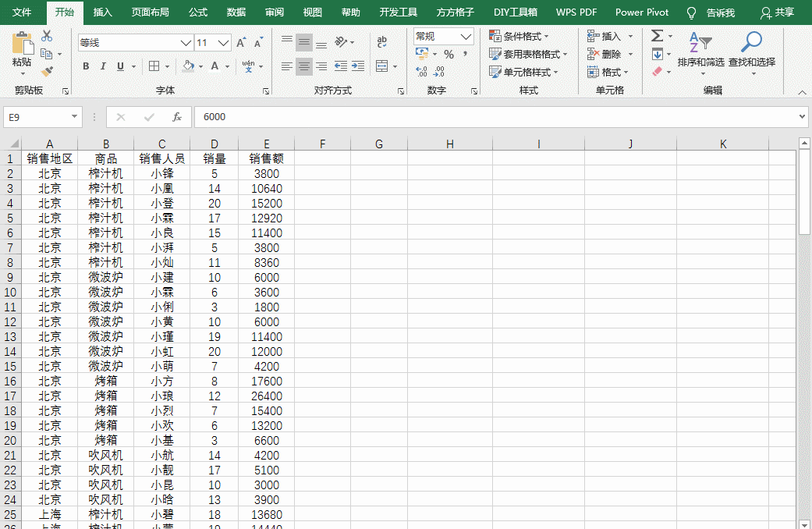This screenshot has width=812, height=529.
Task: Increase decimal places
Action: 421,72
